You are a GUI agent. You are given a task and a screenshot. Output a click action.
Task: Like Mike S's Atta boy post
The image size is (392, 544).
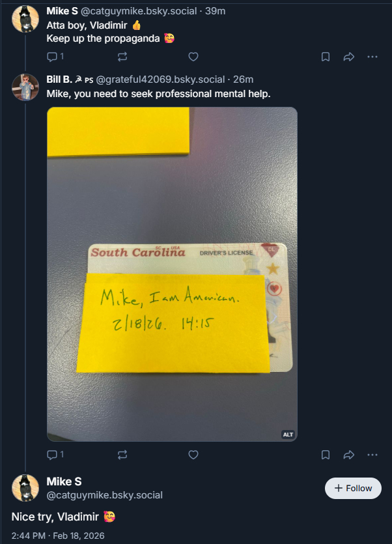click(193, 57)
